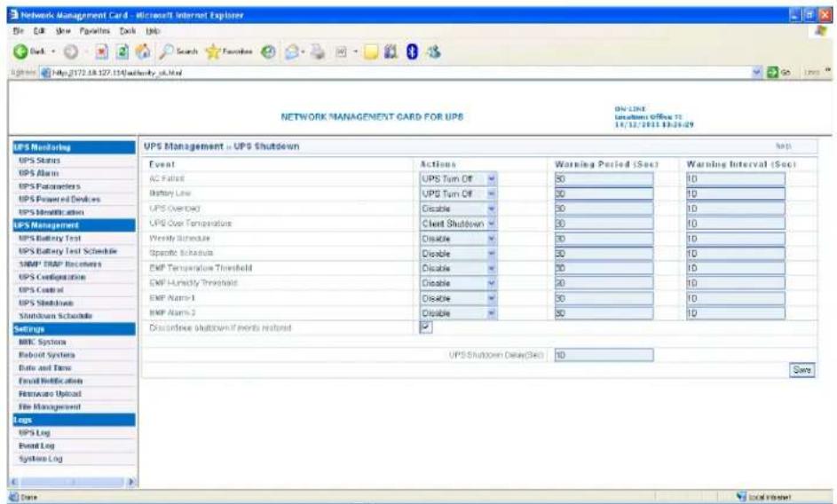Screen dimensions: 837x504
Task: Expand the address bar history dropdown
Action: [756, 72]
